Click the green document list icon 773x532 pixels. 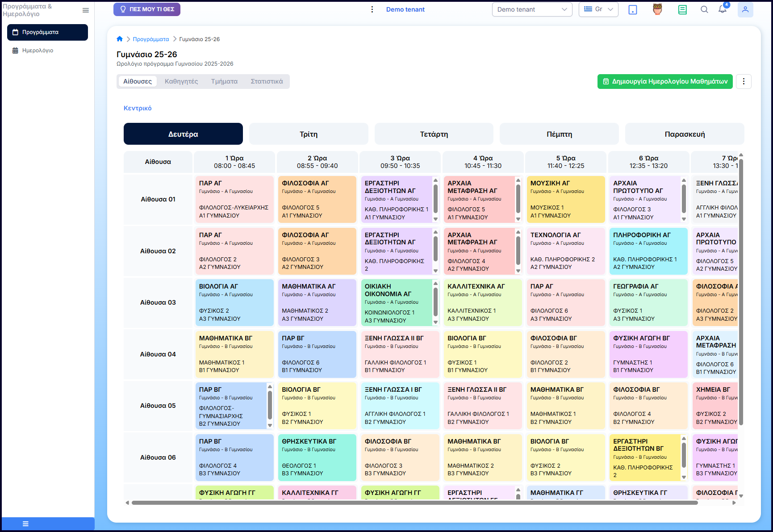click(682, 9)
